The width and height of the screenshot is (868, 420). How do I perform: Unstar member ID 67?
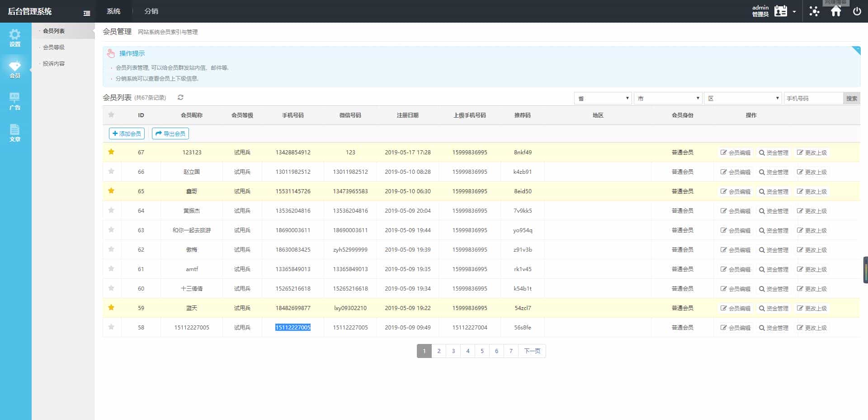pos(111,152)
